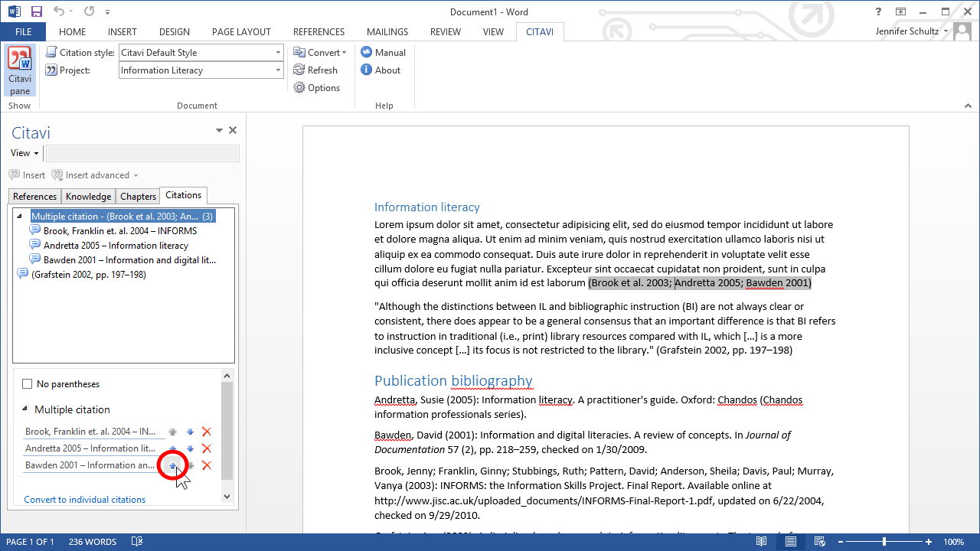This screenshot has height=551, width=980.
Task: Click the zoom slider handle
Action: tap(884, 542)
